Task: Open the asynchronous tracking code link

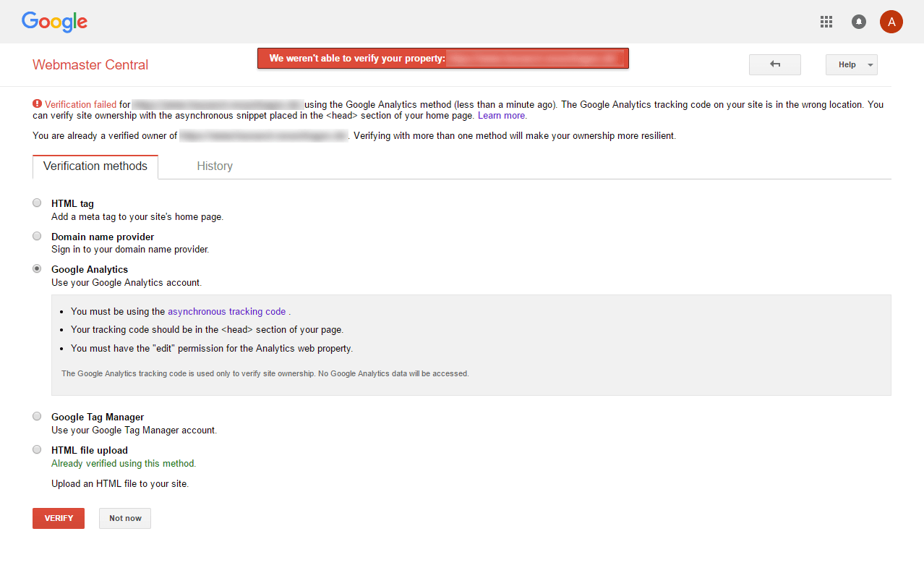Action: tap(227, 312)
